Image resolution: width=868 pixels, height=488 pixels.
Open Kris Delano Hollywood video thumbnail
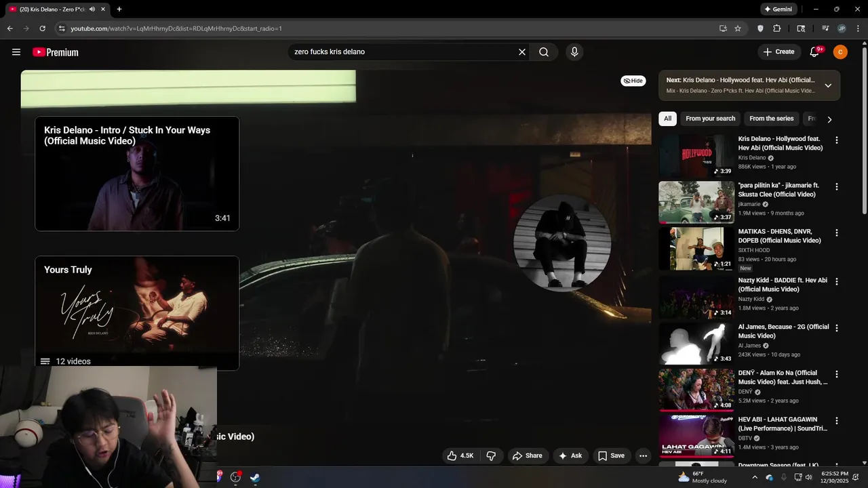[x=696, y=156]
